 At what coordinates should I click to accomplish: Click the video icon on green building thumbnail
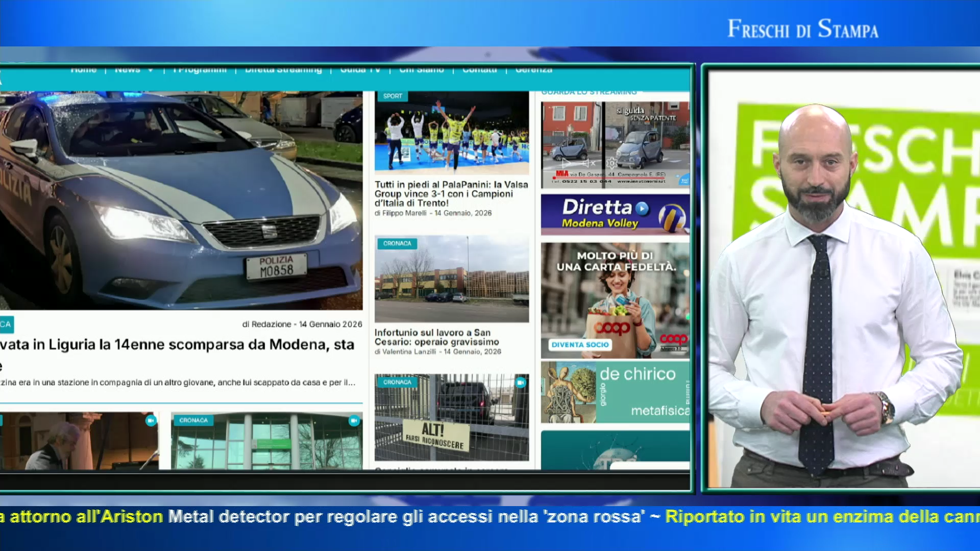(x=353, y=421)
